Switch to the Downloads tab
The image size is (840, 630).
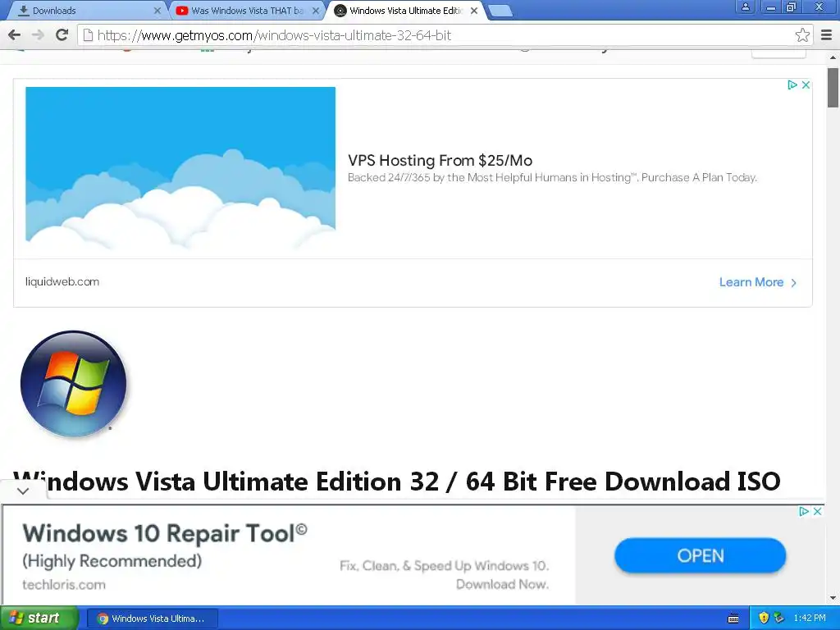click(84, 11)
